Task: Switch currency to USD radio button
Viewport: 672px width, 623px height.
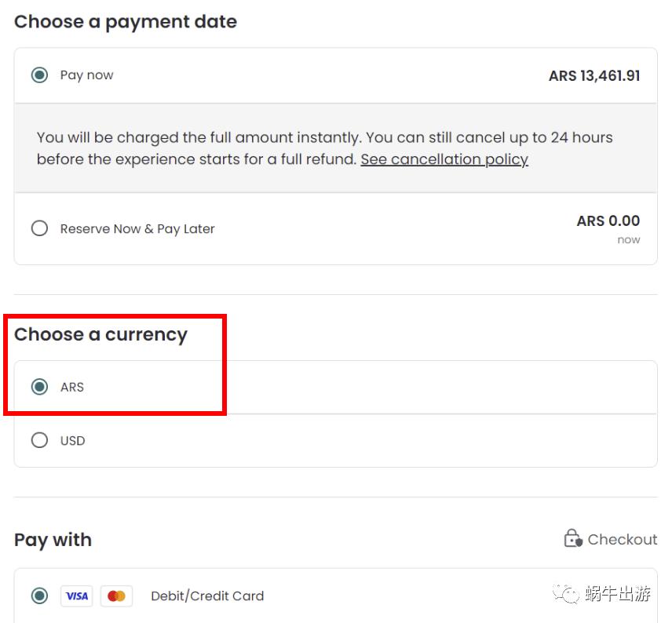Action: [x=39, y=440]
